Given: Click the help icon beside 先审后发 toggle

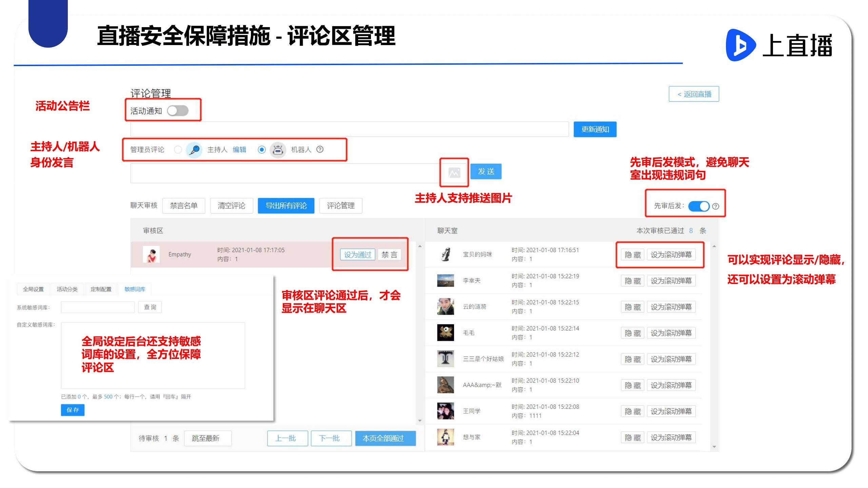Looking at the screenshot, I should click(715, 206).
